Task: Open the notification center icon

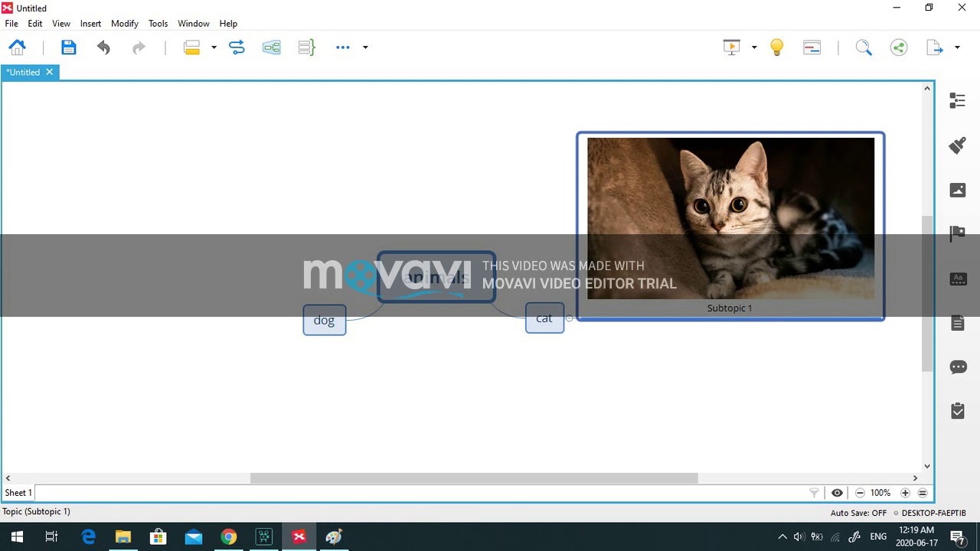Action: click(957, 536)
